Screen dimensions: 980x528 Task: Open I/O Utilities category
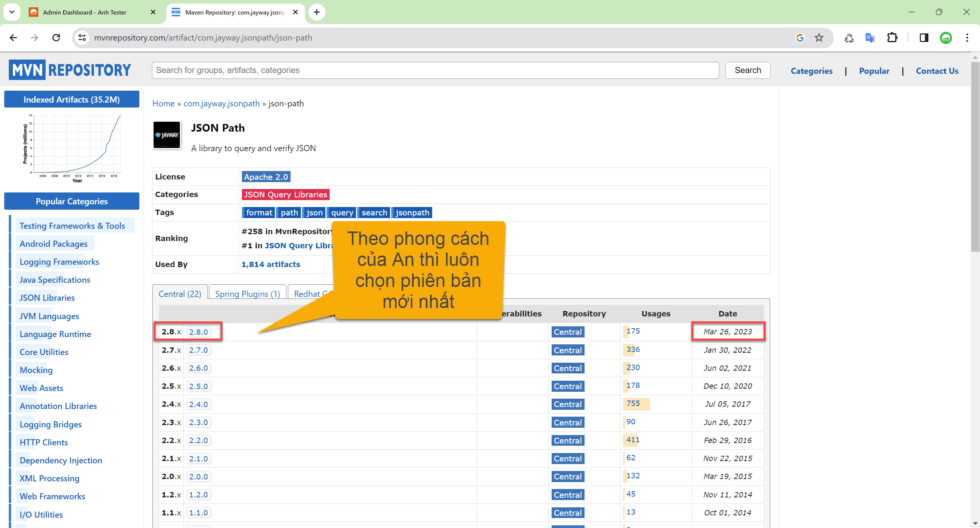coord(41,515)
